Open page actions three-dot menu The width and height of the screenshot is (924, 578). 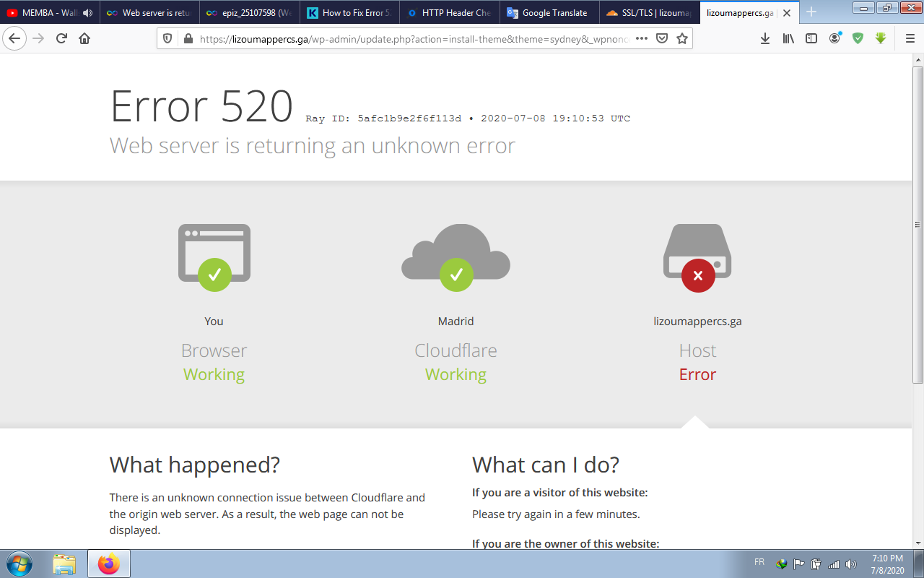click(x=642, y=39)
